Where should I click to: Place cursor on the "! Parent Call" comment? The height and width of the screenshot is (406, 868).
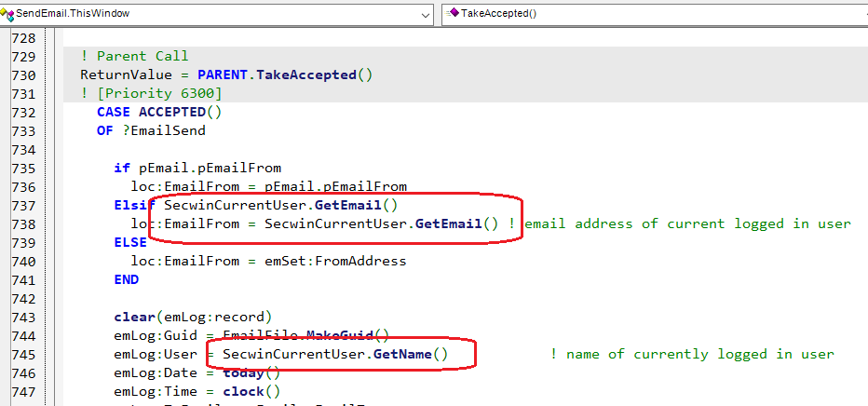(x=135, y=56)
